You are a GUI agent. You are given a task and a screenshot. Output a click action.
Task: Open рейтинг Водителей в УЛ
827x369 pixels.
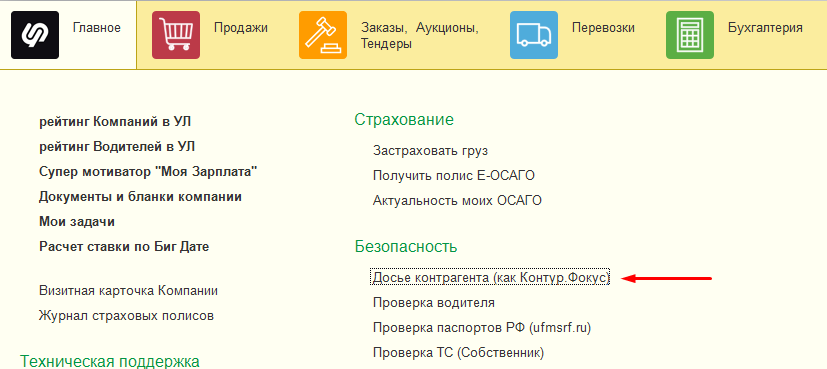pos(117,147)
